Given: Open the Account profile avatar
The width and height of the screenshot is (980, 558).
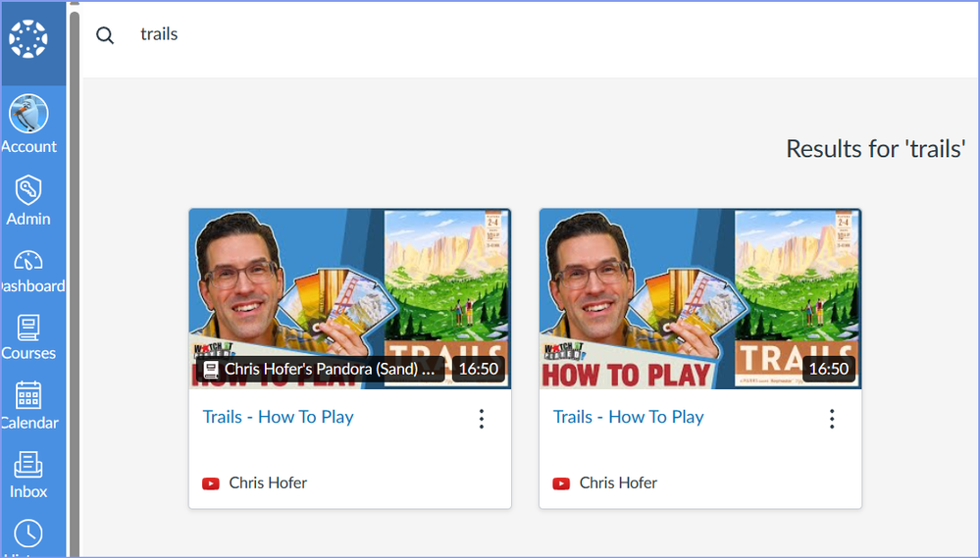Looking at the screenshot, I should click(28, 115).
